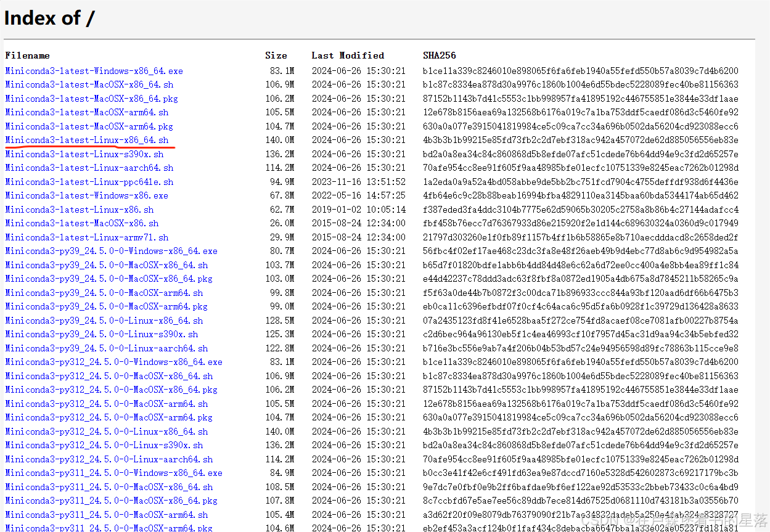The image size is (770, 532).
Task: Click the "62.7M" size value
Action: [282, 210]
